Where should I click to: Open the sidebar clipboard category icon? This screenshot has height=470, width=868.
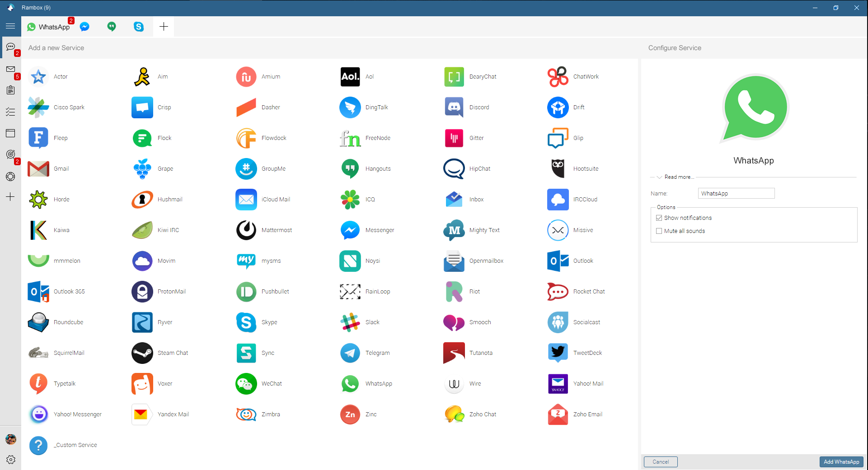click(x=11, y=90)
